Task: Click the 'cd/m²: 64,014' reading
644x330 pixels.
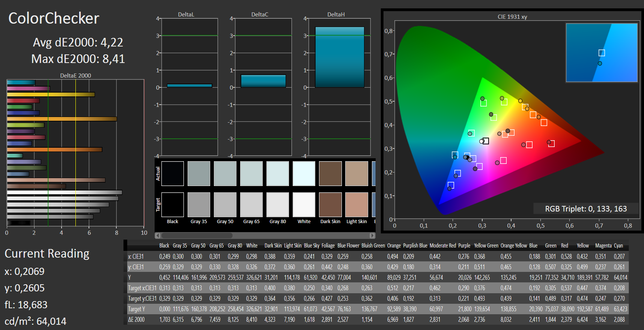Action: 35,321
